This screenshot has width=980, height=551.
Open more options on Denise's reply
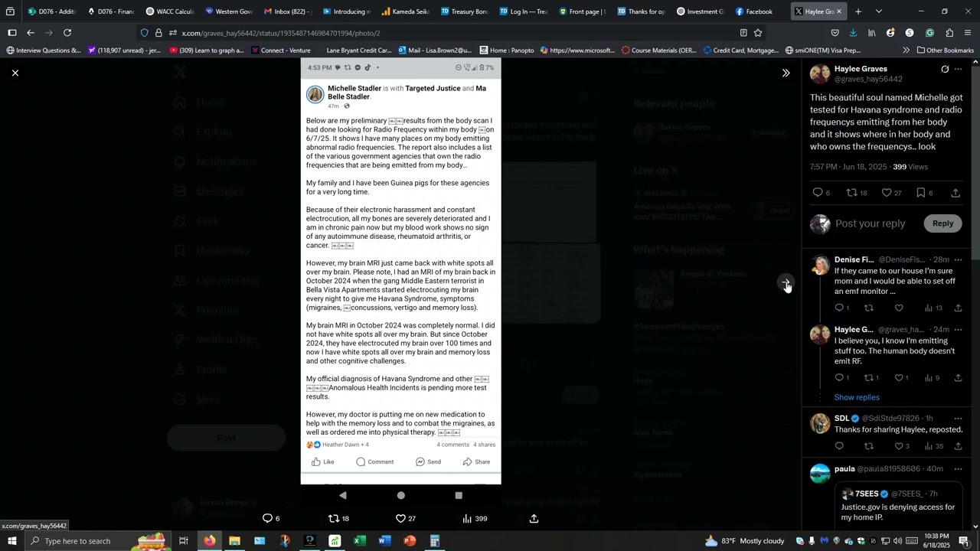click(958, 260)
